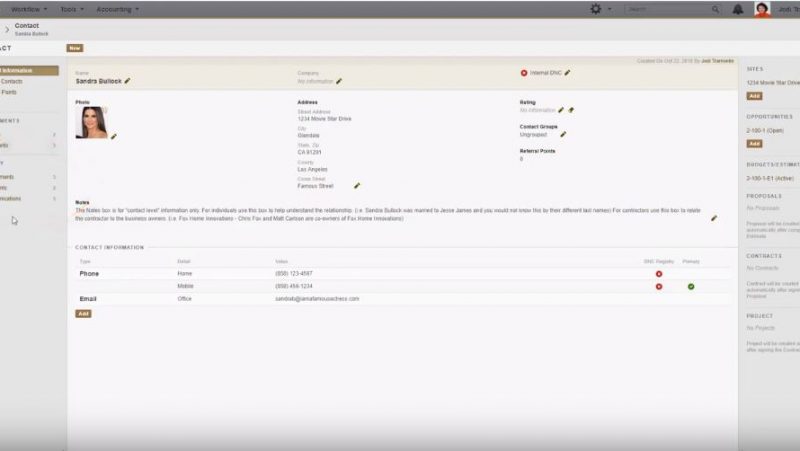
Task: Click Sandra Bullock's photo thumbnail
Action: [91, 123]
